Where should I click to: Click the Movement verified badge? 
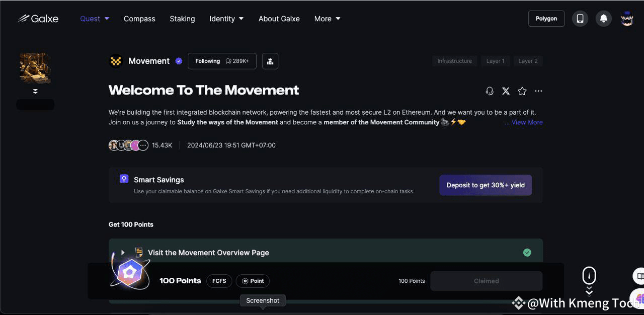(x=179, y=61)
